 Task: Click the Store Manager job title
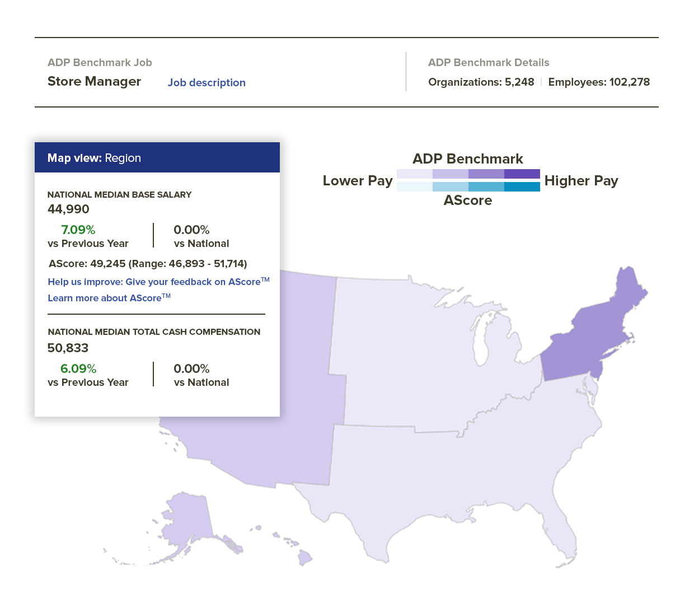pos(93,81)
